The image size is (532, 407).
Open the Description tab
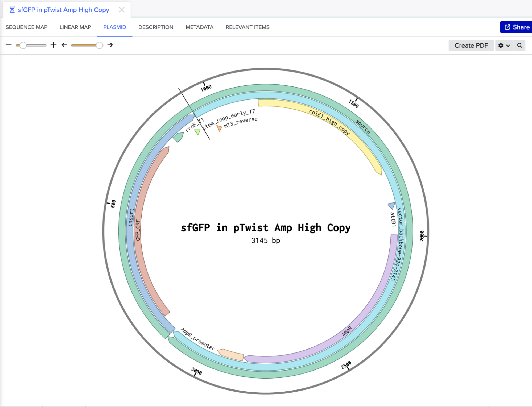156,27
